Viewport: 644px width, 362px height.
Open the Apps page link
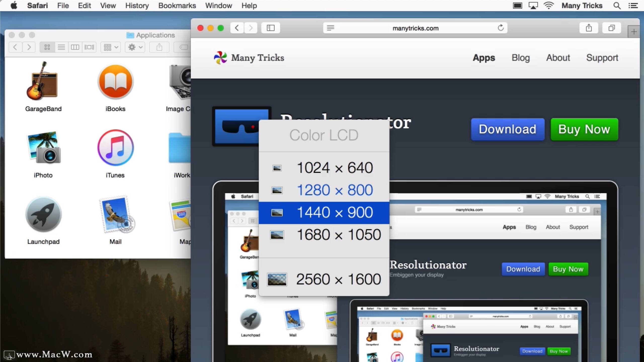[484, 58]
